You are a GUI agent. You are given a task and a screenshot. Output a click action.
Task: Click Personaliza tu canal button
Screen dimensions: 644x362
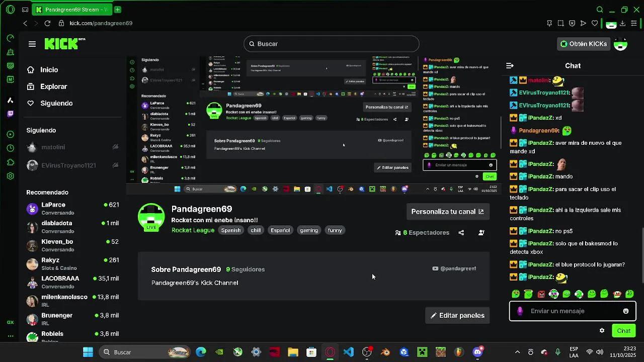point(447,212)
